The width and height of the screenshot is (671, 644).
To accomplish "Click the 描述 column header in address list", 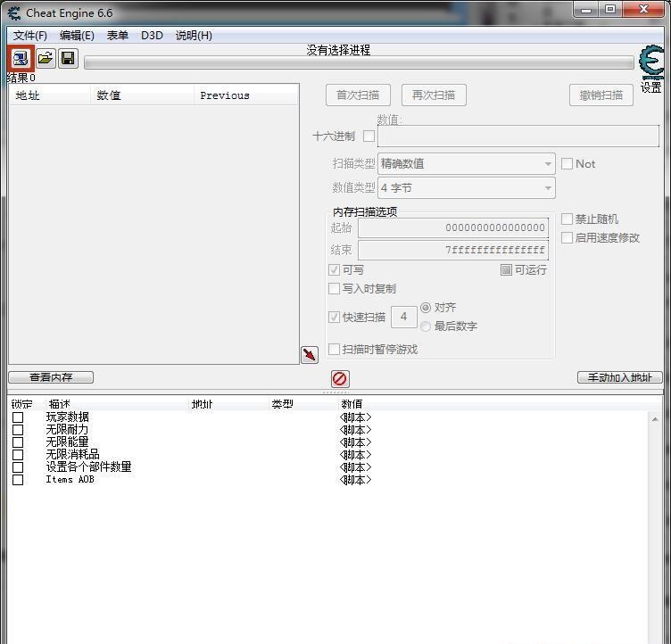I will [116, 403].
